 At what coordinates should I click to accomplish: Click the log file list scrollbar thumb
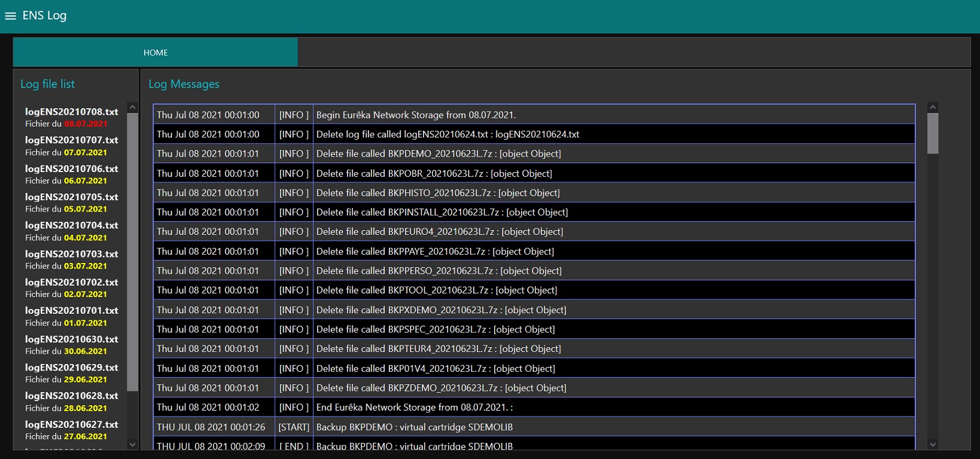[133, 251]
